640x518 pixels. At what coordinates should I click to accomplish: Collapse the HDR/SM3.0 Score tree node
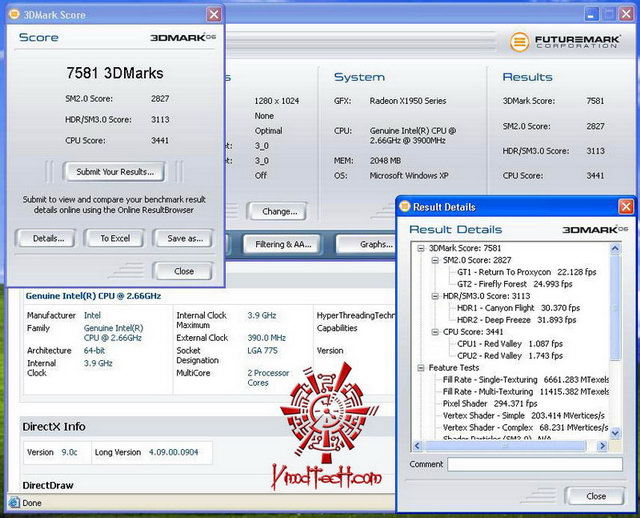(x=434, y=296)
